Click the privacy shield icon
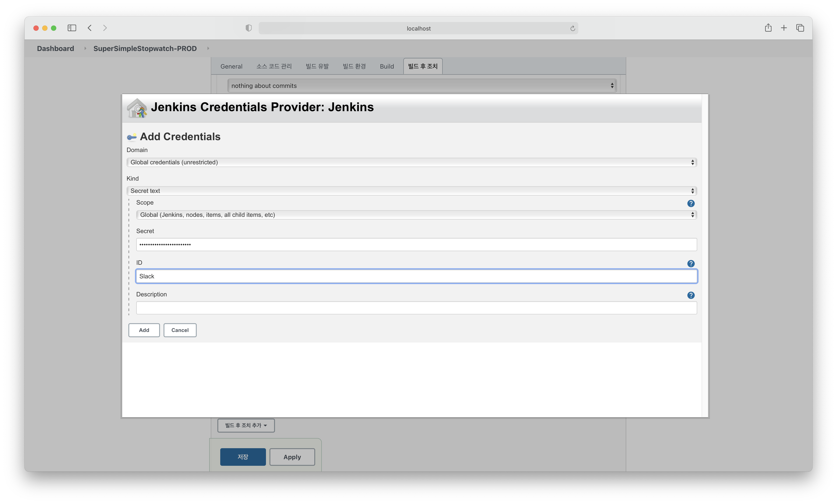The image size is (837, 504). [x=249, y=28]
